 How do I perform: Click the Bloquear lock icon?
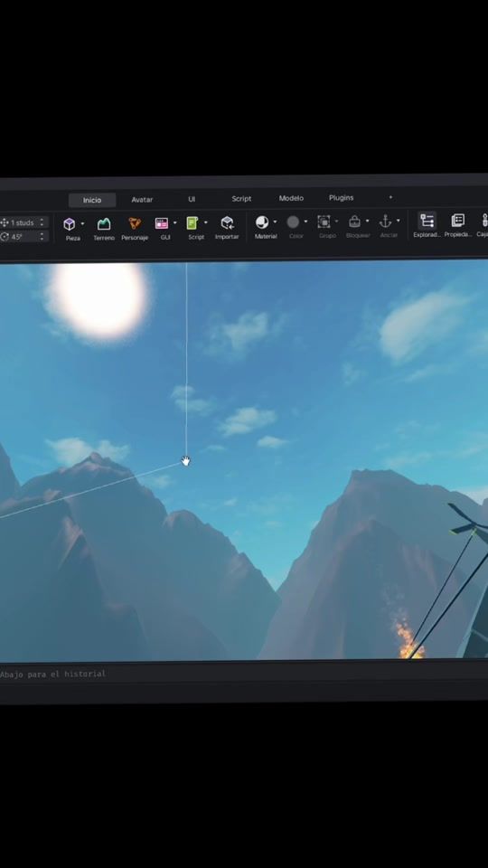354,222
